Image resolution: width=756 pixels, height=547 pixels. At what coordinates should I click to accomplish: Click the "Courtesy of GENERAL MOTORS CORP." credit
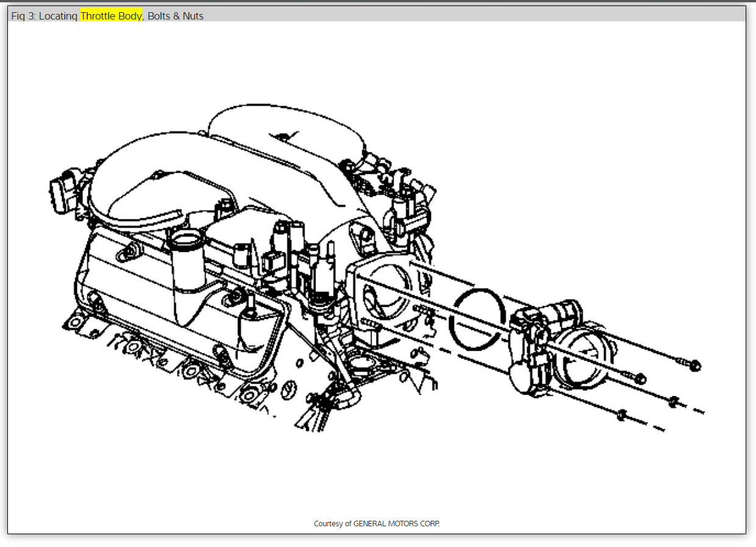tap(376, 524)
